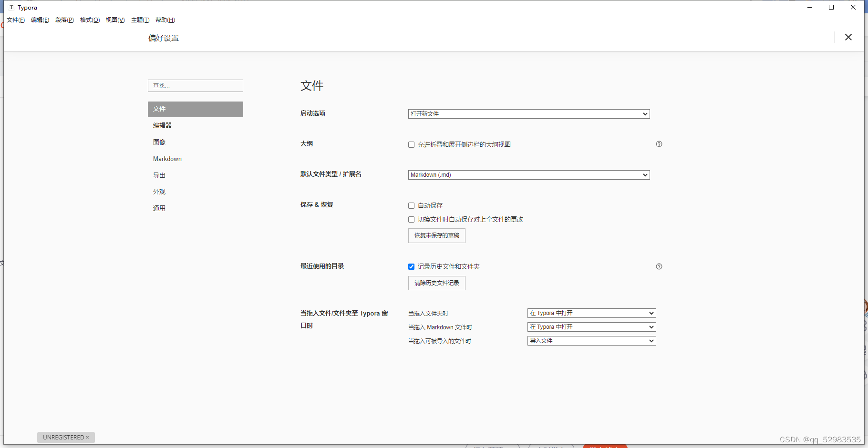Image resolution: width=868 pixels, height=448 pixels.
Task: Dismiss the UNREGISTERED badge
Action: coord(87,438)
